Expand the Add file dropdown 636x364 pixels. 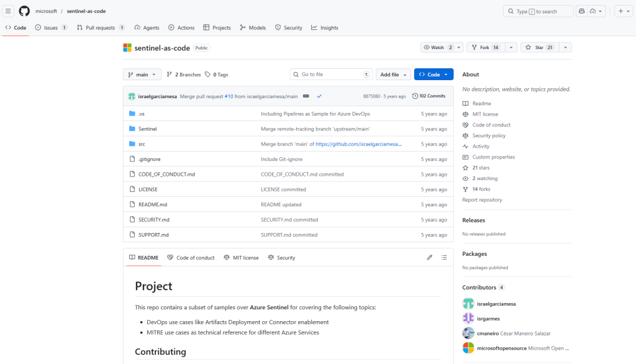[395, 75]
